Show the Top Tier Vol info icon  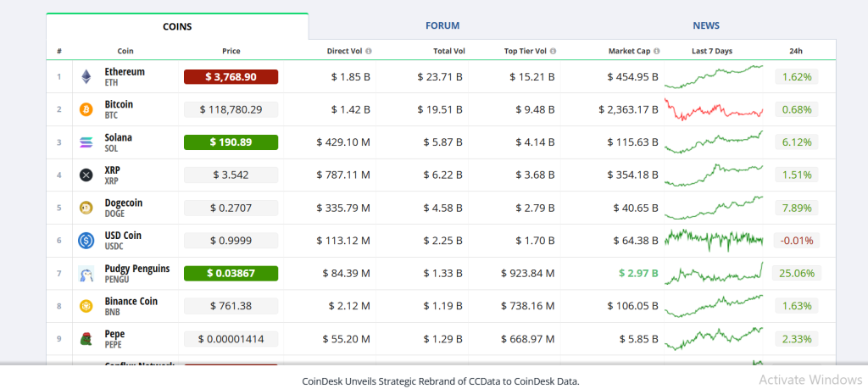[x=553, y=51]
